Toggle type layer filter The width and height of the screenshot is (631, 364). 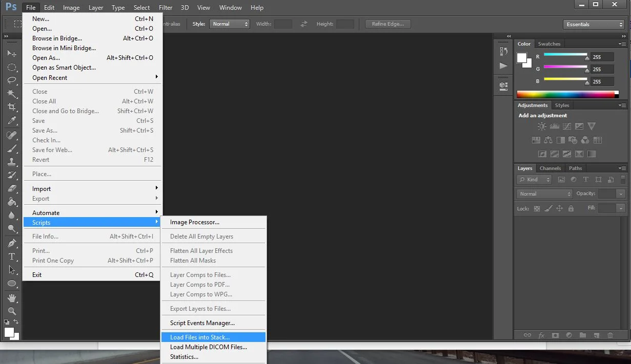[586, 180]
